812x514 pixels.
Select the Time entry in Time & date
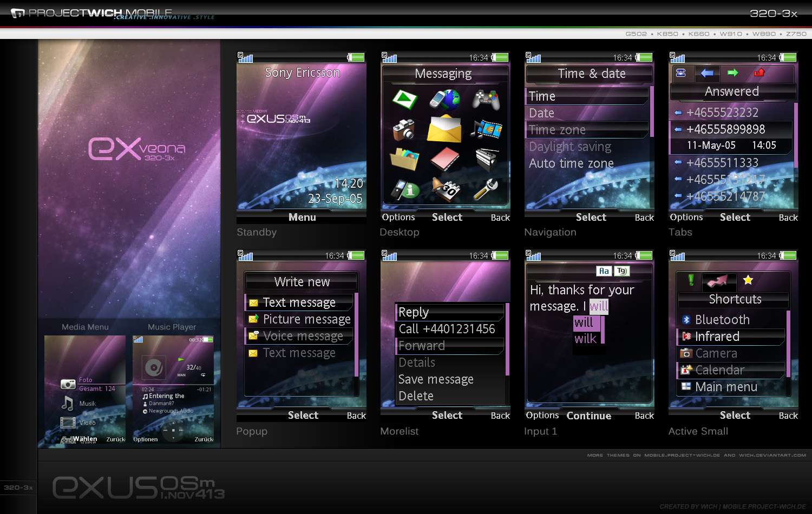pyautogui.click(x=587, y=96)
